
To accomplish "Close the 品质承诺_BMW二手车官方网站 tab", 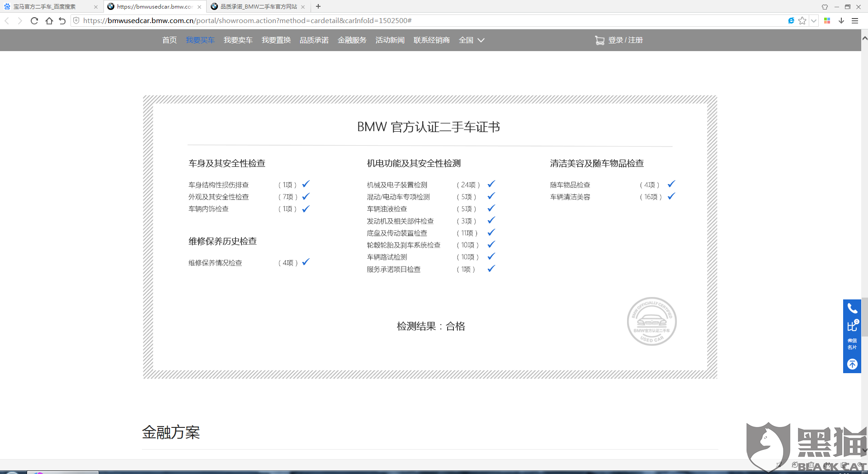I will [x=303, y=7].
